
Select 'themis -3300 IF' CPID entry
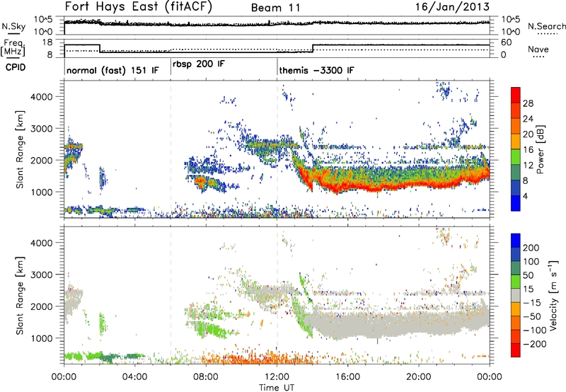click(x=316, y=70)
